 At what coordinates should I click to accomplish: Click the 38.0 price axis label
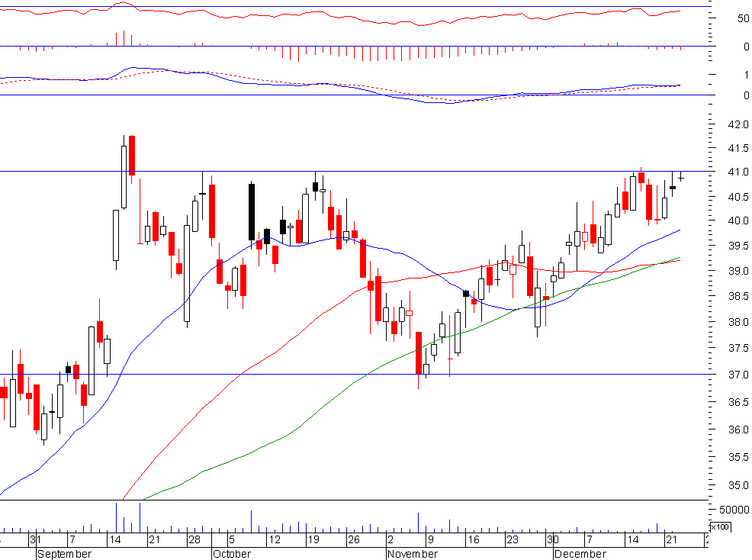(x=738, y=322)
